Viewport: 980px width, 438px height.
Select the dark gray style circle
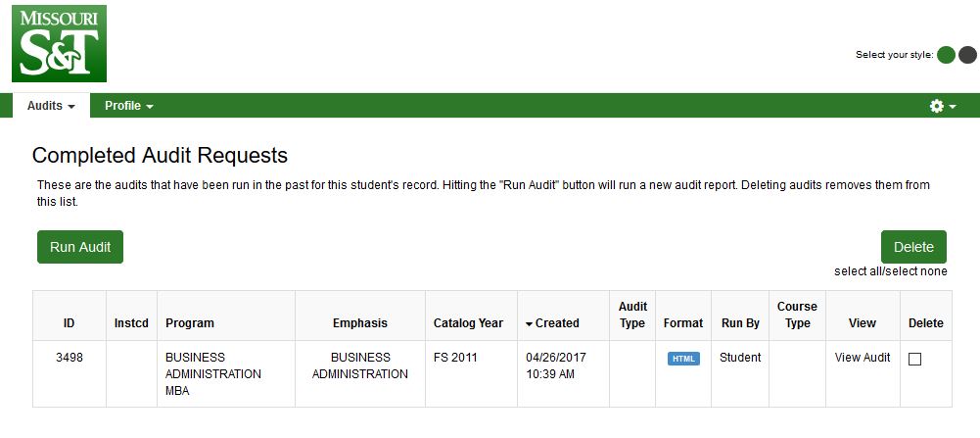967,55
